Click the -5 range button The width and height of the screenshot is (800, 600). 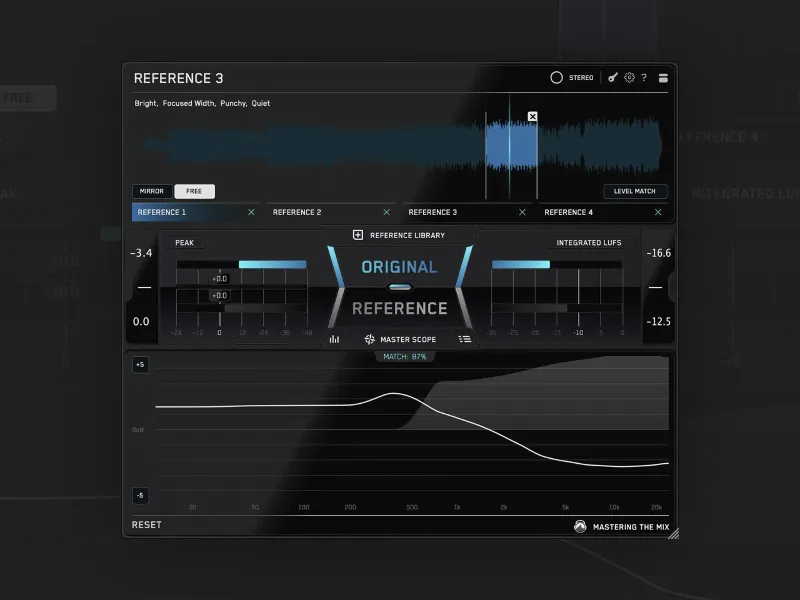[140, 495]
